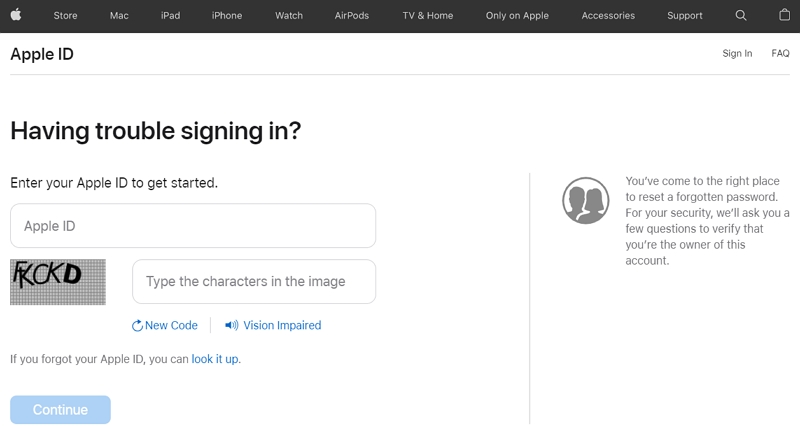800x426 pixels.
Task: Open the iPad menu
Action: [x=170, y=15]
